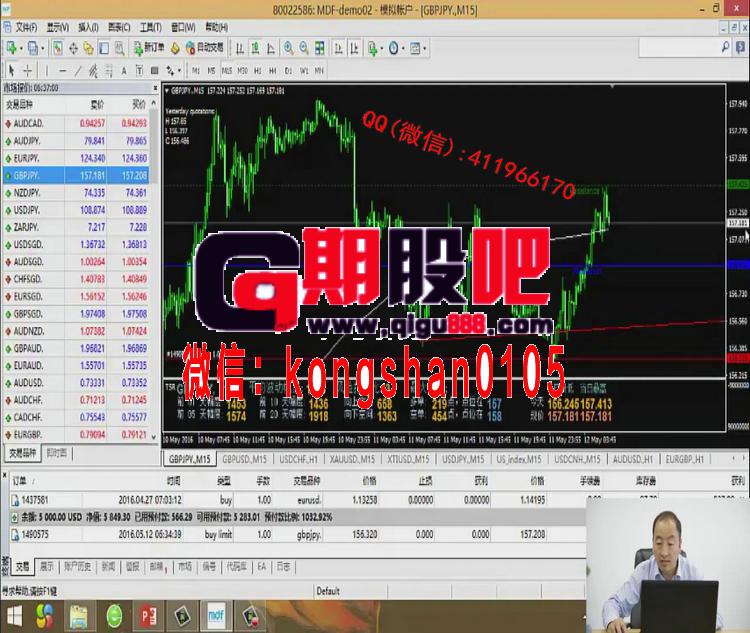Switch to D1 timeframe
The height and width of the screenshot is (633, 750).
coord(288,70)
